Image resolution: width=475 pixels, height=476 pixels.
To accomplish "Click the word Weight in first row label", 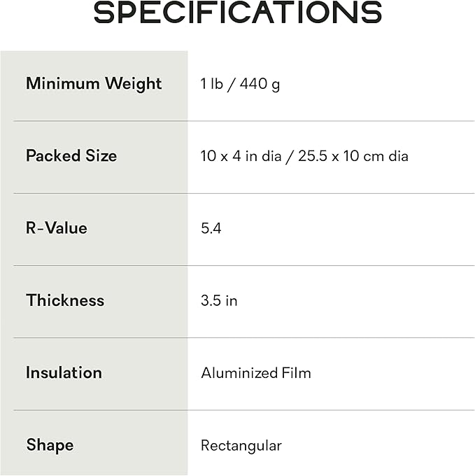I will 133,84.
